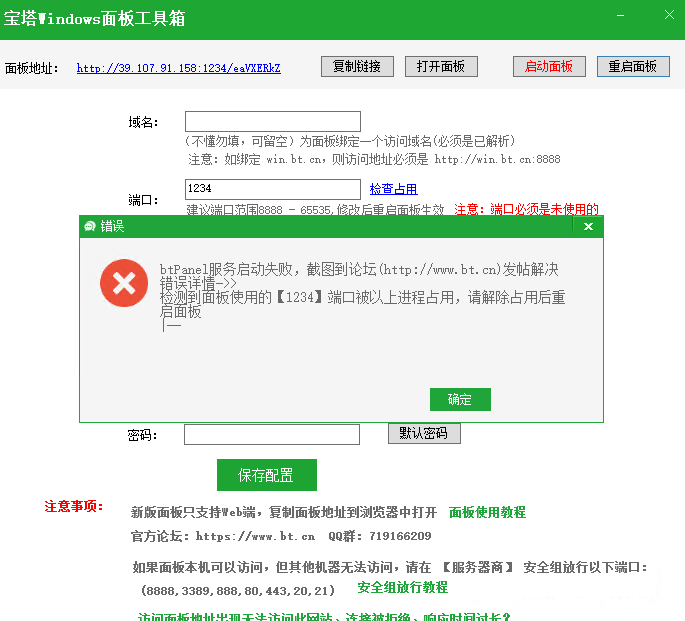The image size is (685, 621).
Task: Click the 宝塔Windows面板工具箱 title text
Action: [x=94, y=18]
